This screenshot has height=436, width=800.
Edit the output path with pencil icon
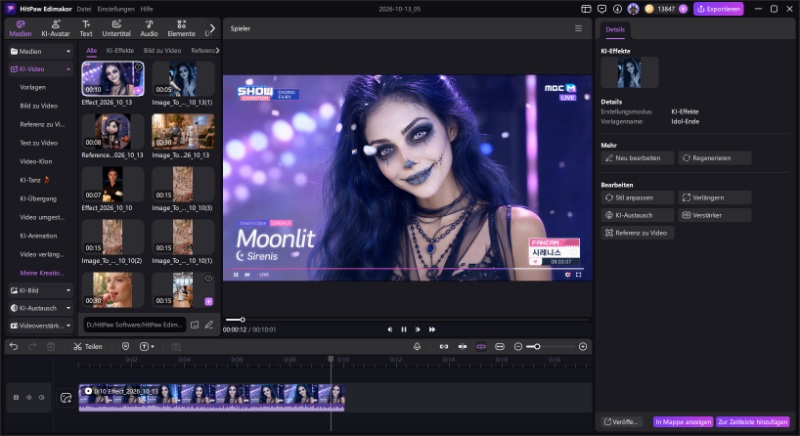pyautogui.click(x=209, y=325)
